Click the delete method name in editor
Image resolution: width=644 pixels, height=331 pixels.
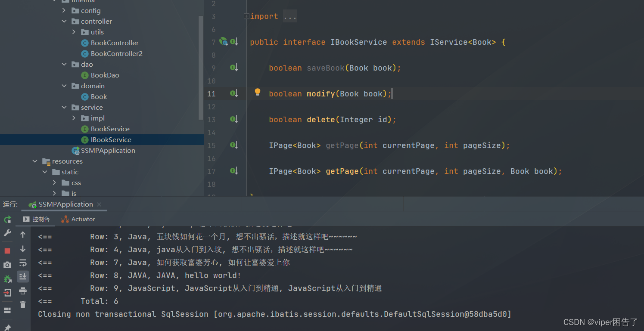click(321, 119)
